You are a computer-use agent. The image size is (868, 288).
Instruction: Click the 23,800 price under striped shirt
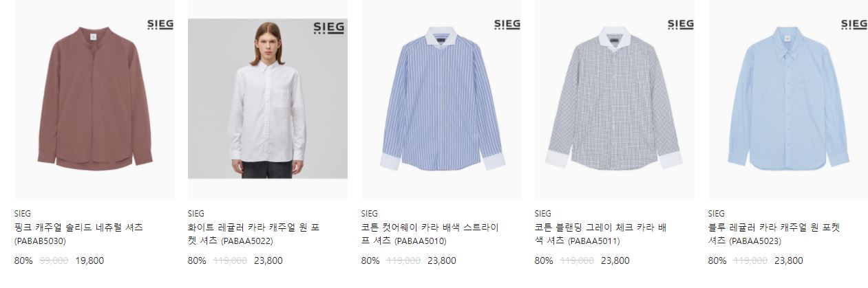(x=442, y=261)
